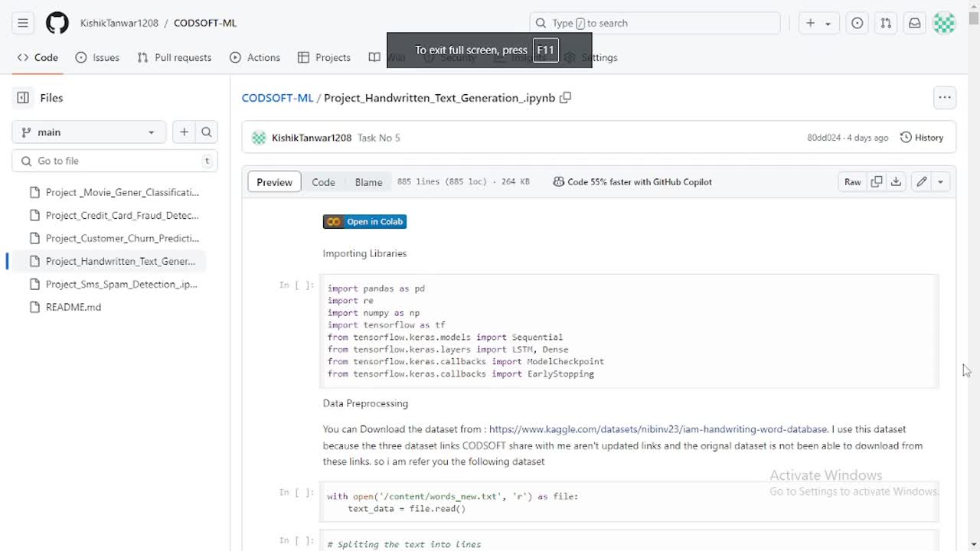Open commit 80dd024

pos(825,138)
